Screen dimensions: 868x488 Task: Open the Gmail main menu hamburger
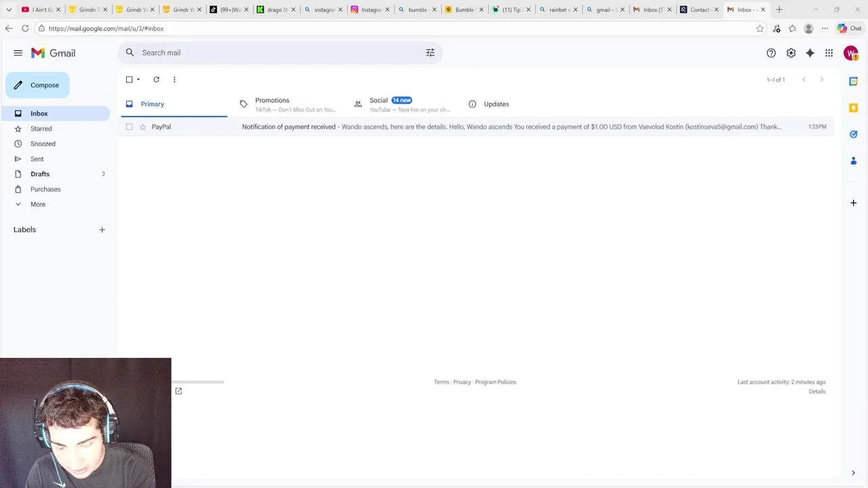pyautogui.click(x=18, y=53)
